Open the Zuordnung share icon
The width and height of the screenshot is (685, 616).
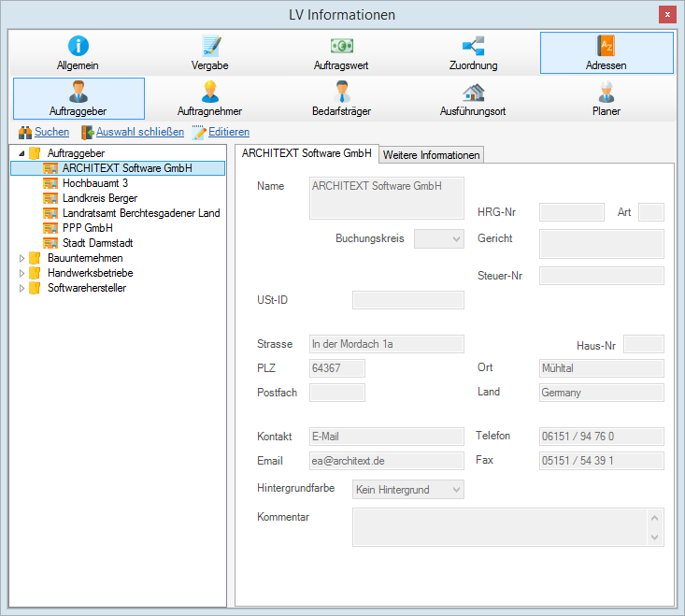pyautogui.click(x=474, y=46)
